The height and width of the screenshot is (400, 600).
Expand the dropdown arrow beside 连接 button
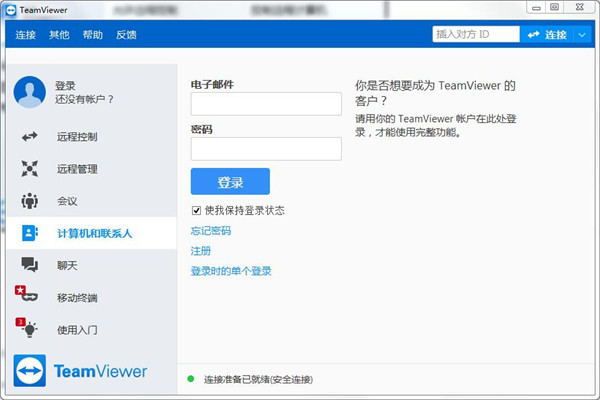coord(582,35)
